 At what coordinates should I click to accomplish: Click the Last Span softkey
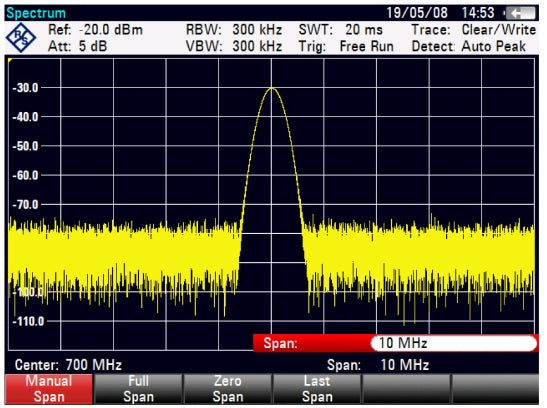click(x=317, y=389)
